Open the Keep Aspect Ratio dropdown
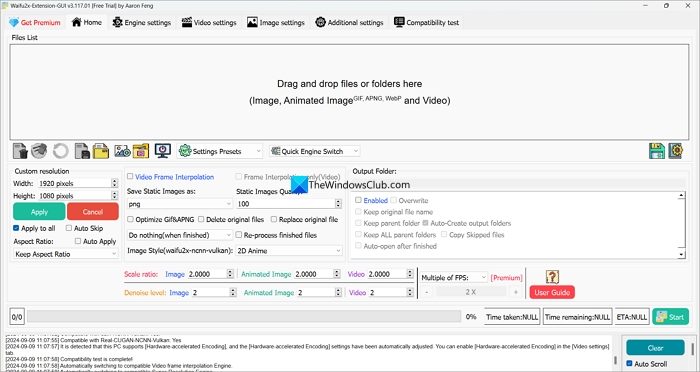700x372 pixels. pos(65,254)
